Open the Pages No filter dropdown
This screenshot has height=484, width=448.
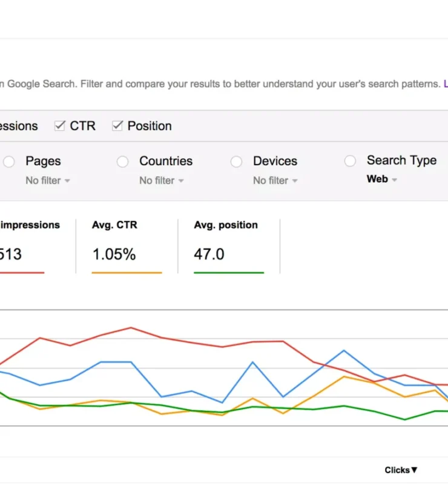tap(48, 180)
